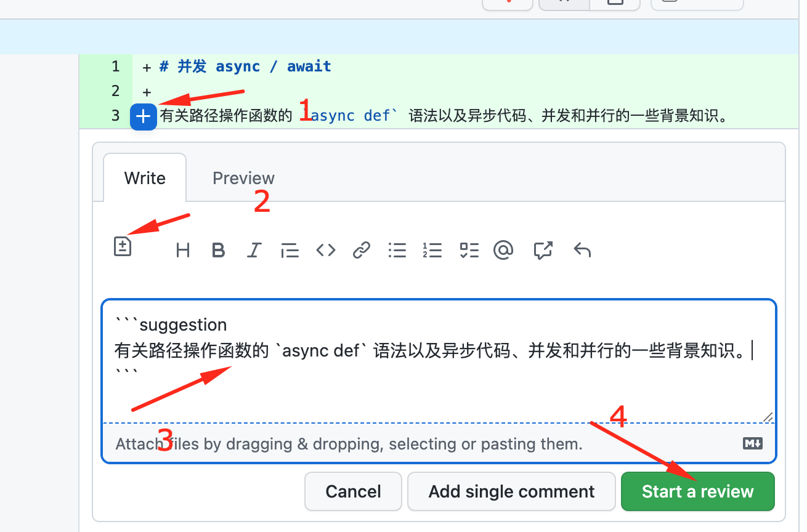The image size is (807, 532).
Task: Switch to the Write tab
Action: coord(145,178)
